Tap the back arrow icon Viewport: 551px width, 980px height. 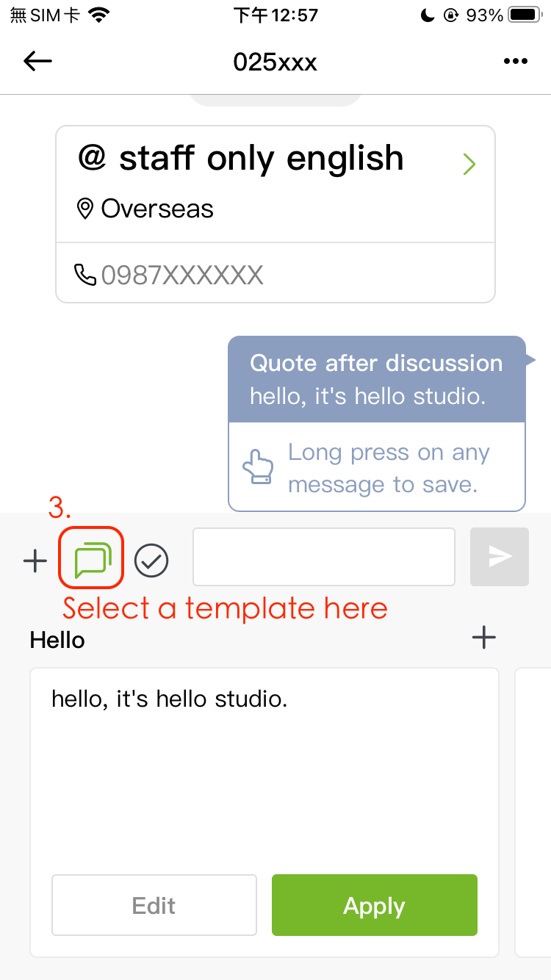(x=37, y=62)
